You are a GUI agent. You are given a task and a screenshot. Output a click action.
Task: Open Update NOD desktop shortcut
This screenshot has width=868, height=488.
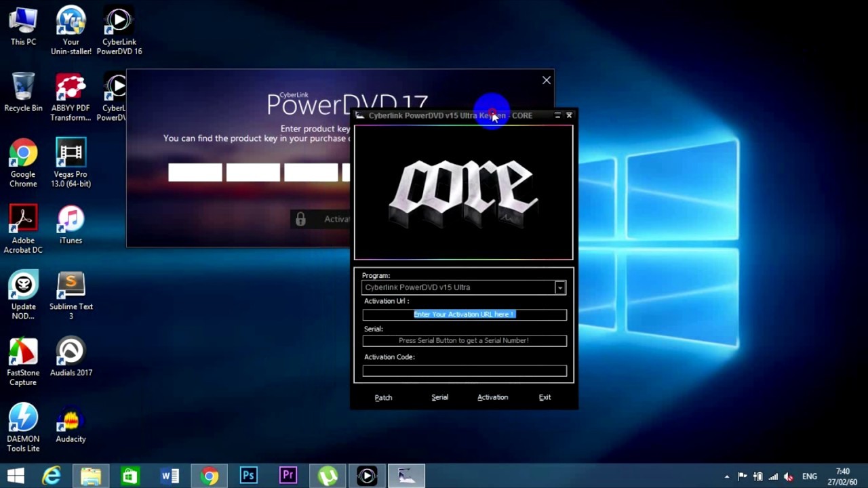[x=23, y=296]
